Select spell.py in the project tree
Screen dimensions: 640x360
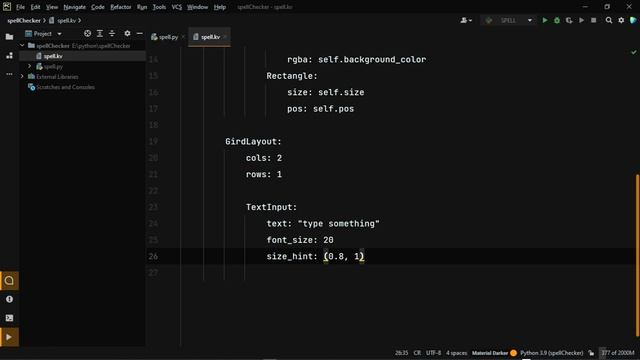53,66
